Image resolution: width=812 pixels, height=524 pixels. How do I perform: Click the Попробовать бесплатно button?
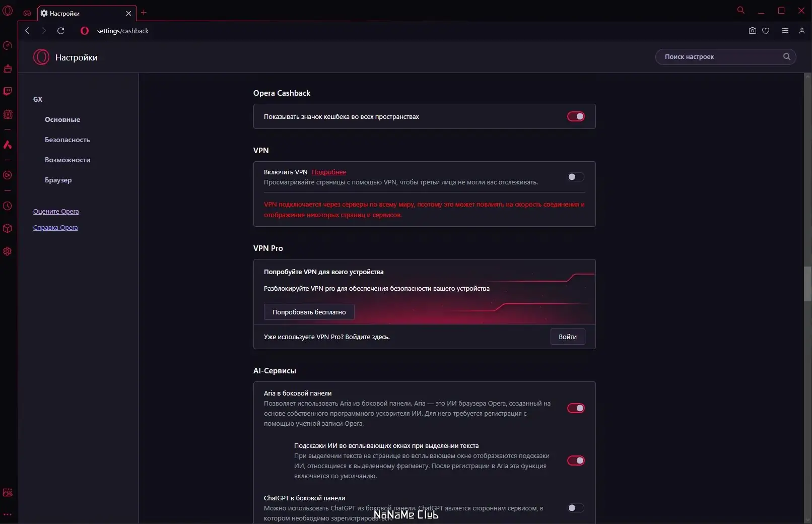[x=309, y=312]
